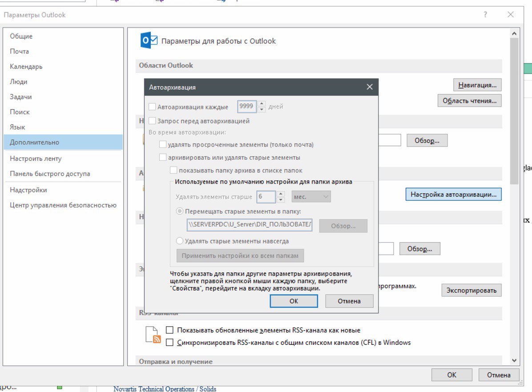This screenshot has width=532, height=392.
Task: Click OK in the Автоархивация dialog
Action: click(294, 301)
